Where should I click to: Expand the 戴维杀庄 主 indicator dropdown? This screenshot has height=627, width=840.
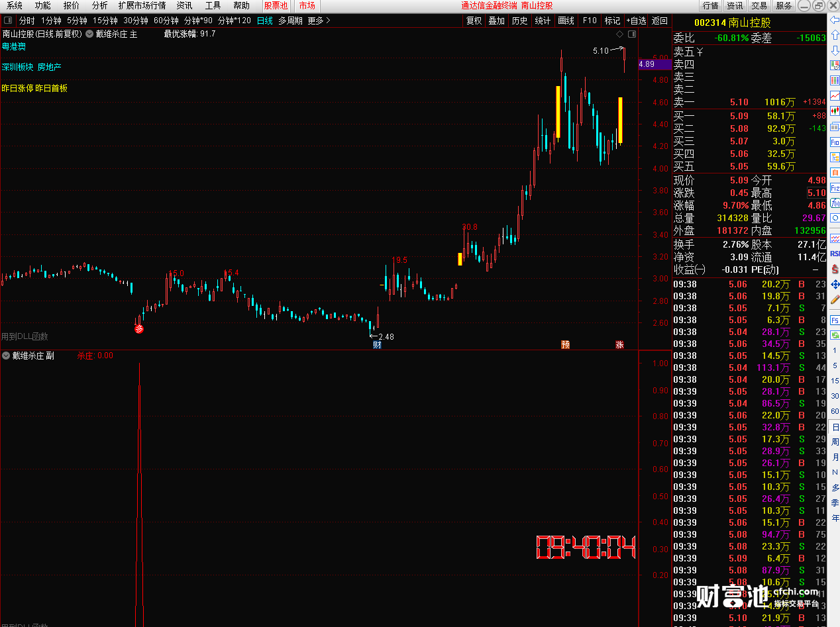pyautogui.click(x=89, y=34)
